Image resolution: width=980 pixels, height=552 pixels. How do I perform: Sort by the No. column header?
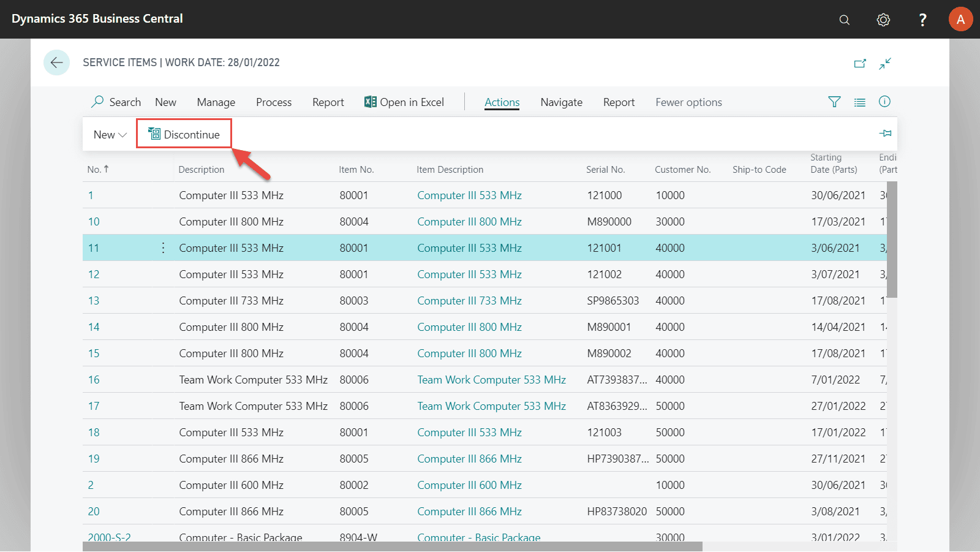point(98,169)
